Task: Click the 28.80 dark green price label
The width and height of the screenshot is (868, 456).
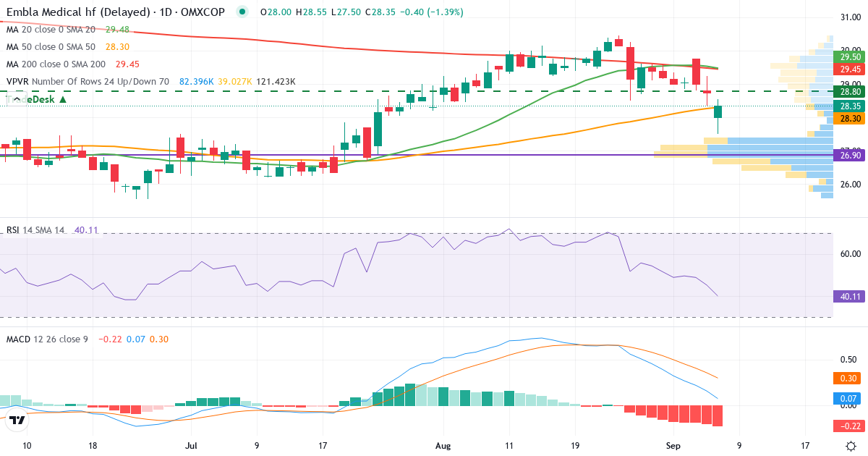Action: pos(850,92)
